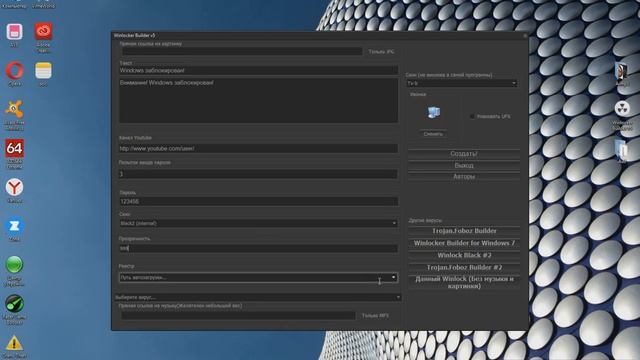640x360 pixels.
Task: Click the password field containing 123456
Action: pos(258,201)
